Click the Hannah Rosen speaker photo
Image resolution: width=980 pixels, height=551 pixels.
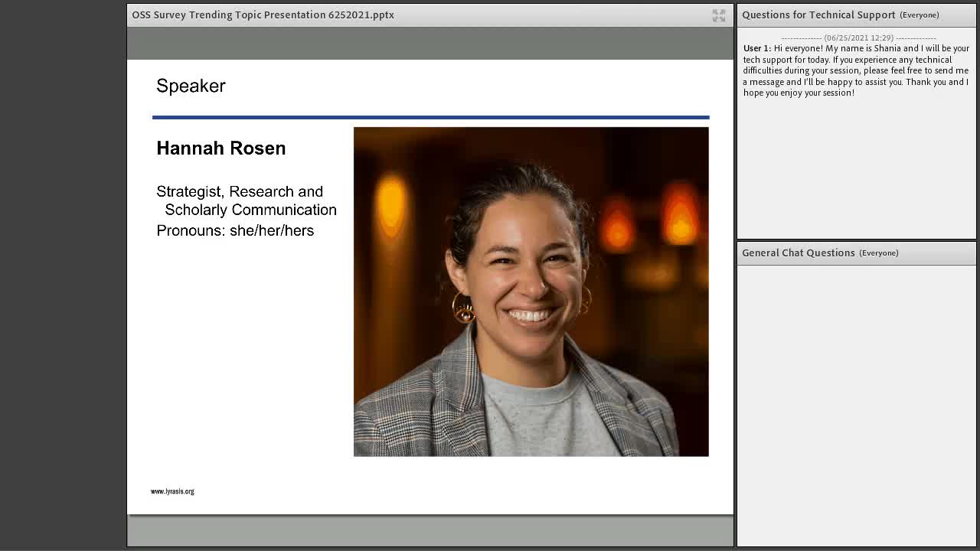click(531, 292)
